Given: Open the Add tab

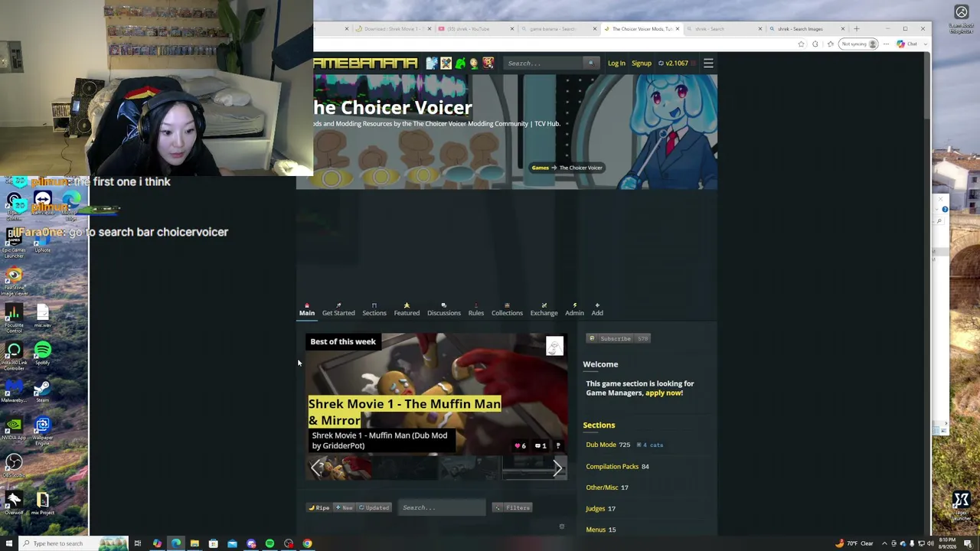Looking at the screenshot, I should [597, 309].
